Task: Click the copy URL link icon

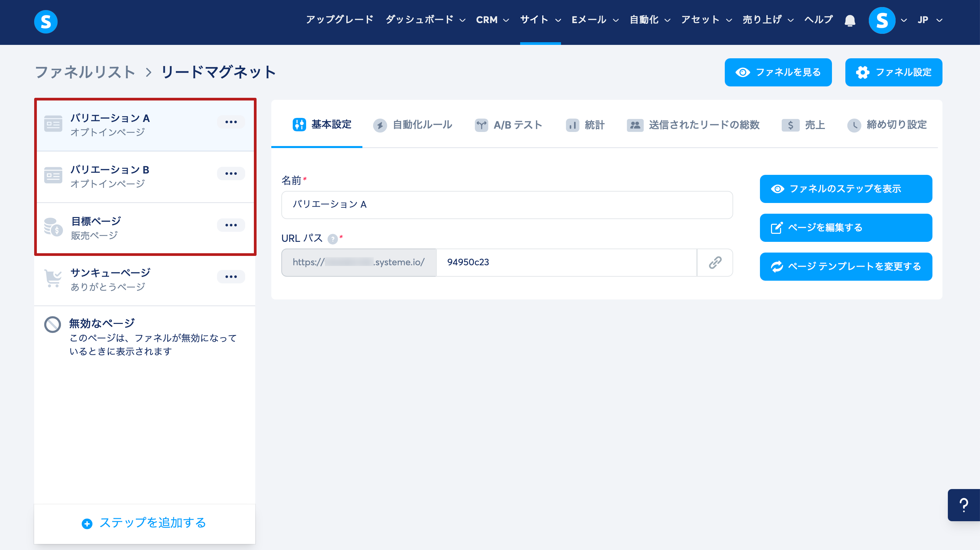Action: [715, 263]
